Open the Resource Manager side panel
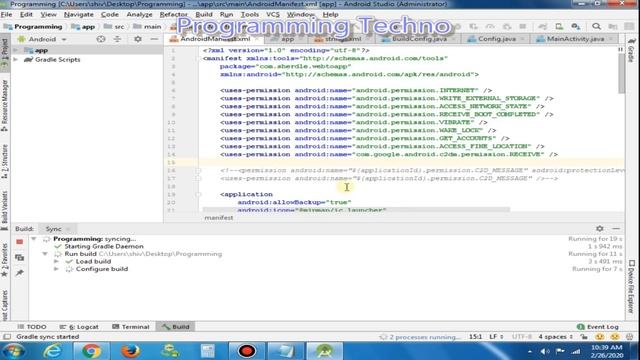Image resolution: width=640 pixels, height=360 pixels. click(x=4, y=105)
